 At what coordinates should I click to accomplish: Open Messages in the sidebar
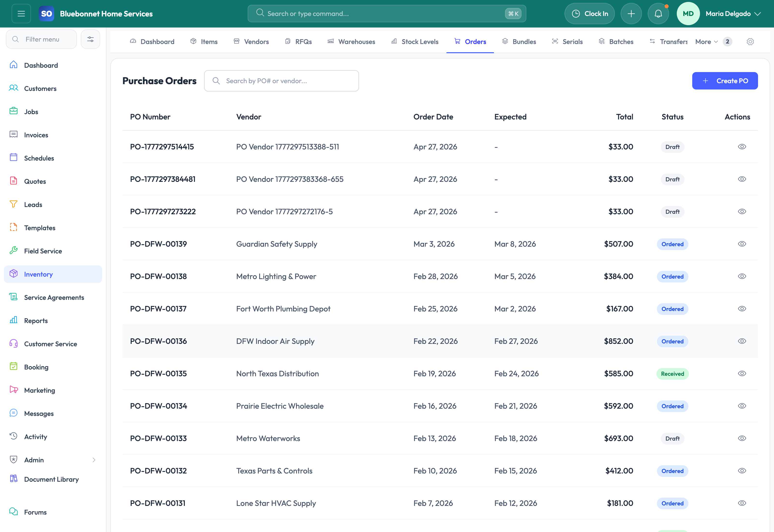point(53,414)
